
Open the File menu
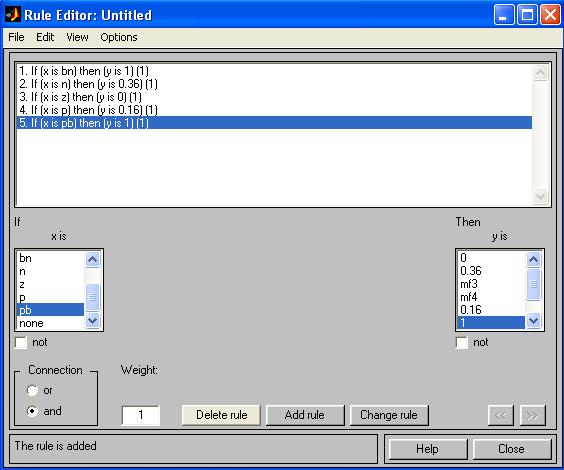pyautogui.click(x=16, y=37)
